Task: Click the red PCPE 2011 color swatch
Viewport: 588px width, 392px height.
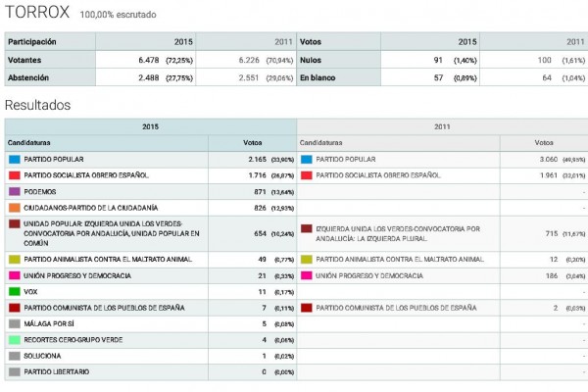Action: click(307, 308)
